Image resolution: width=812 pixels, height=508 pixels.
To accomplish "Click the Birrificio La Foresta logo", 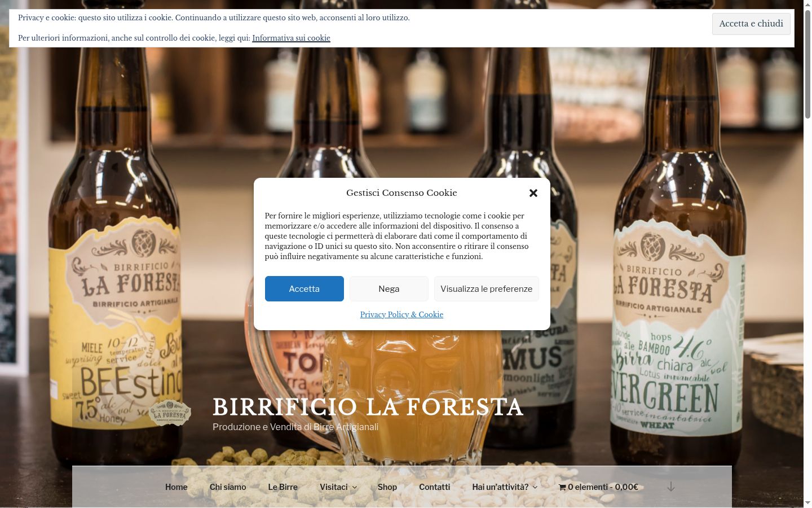I will click(170, 413).
